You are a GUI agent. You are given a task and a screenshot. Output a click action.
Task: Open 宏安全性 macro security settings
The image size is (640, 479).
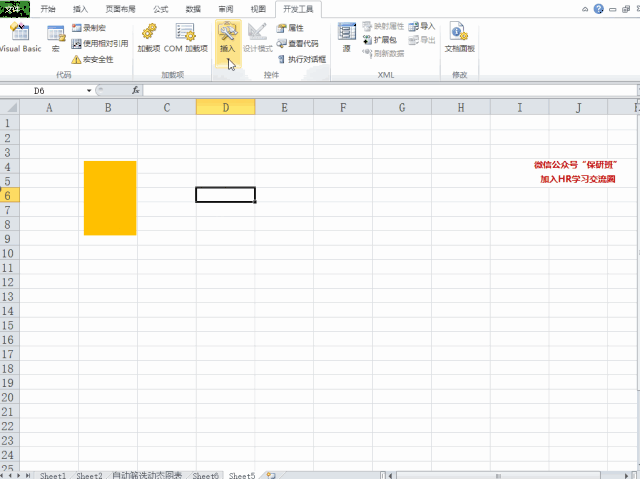[92, 60]
